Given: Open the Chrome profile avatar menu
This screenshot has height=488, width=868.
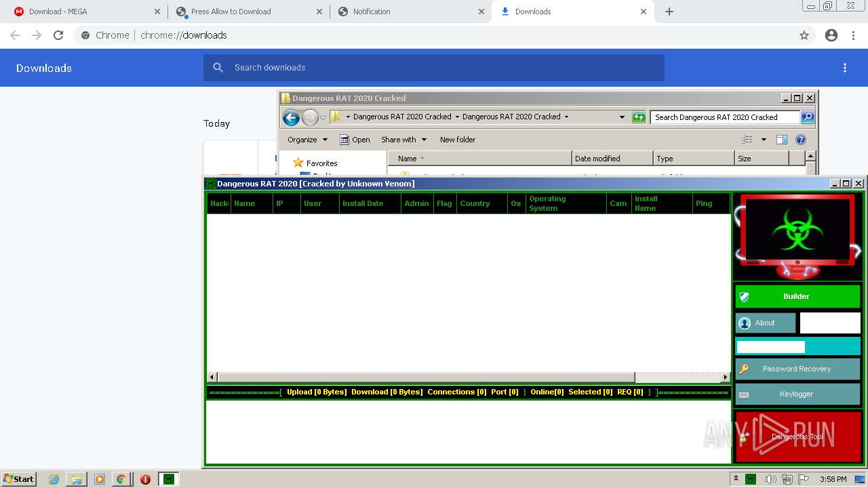Looking at the screenshot, I should [831, 35].
